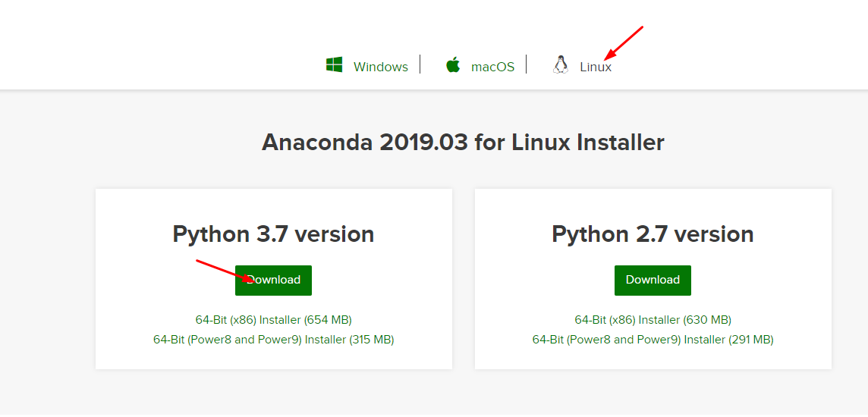Image resolution: width=868 pixels, height=417 pixels.
Task: Download the Python 2.7 version
Action: (x=653, y=281)
